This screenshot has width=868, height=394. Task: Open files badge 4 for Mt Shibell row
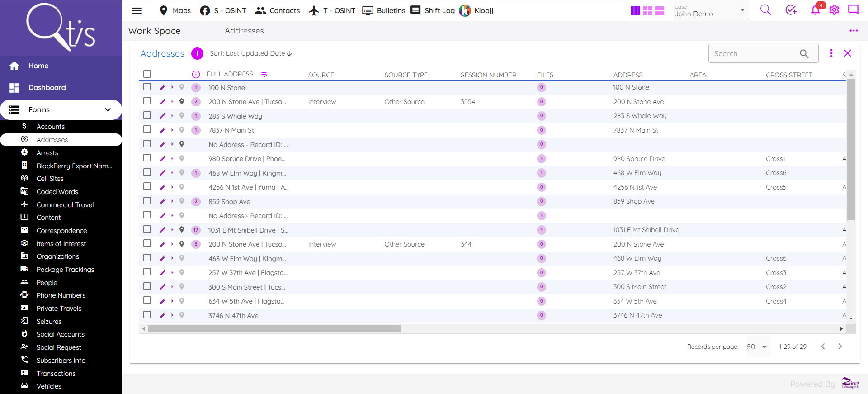tap(542, 230)
